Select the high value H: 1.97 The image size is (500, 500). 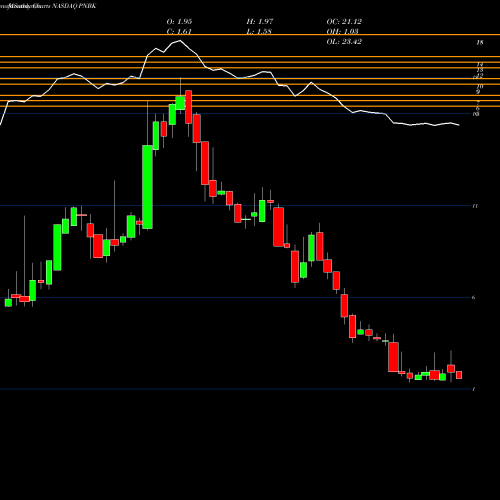tap(260, 22)
